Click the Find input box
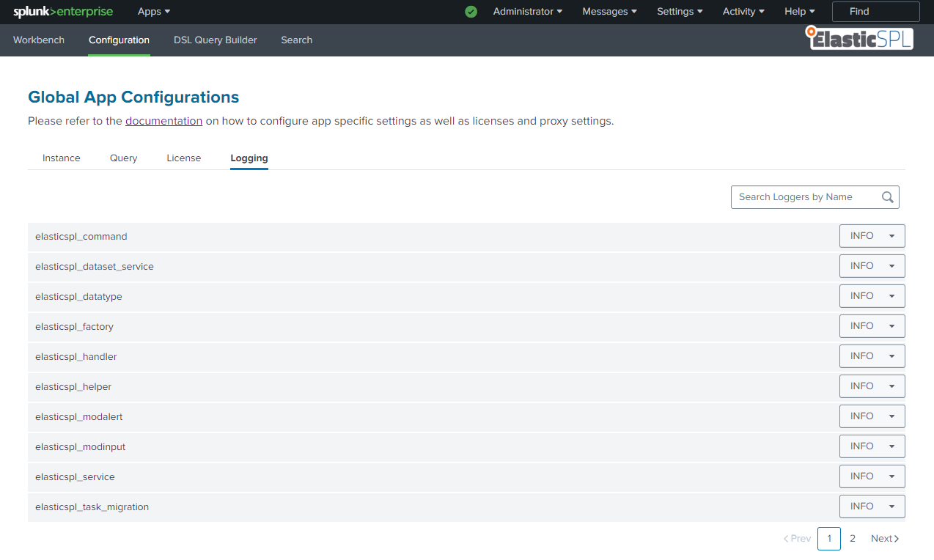The image size is (934, 560). tap(875, 12)
